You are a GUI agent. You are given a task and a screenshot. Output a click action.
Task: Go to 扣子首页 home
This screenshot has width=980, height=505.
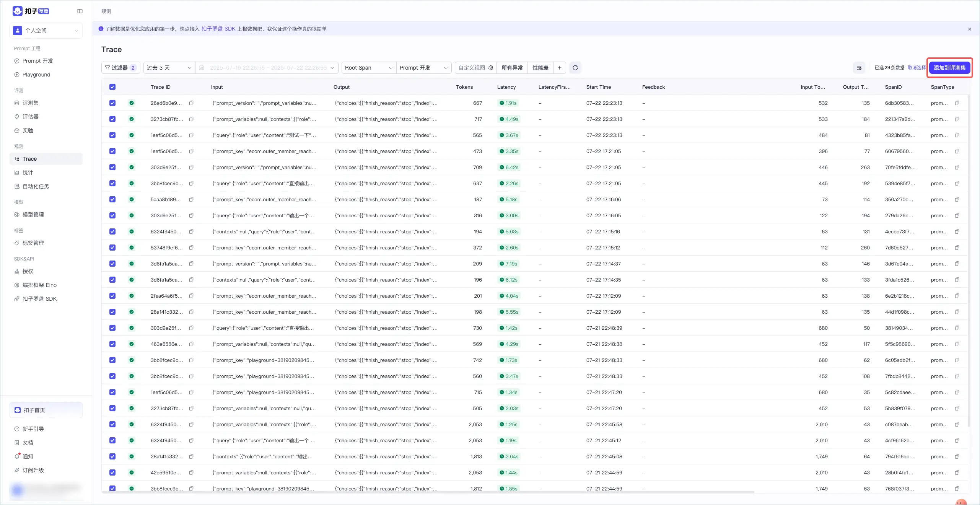[x=46, y=410]
